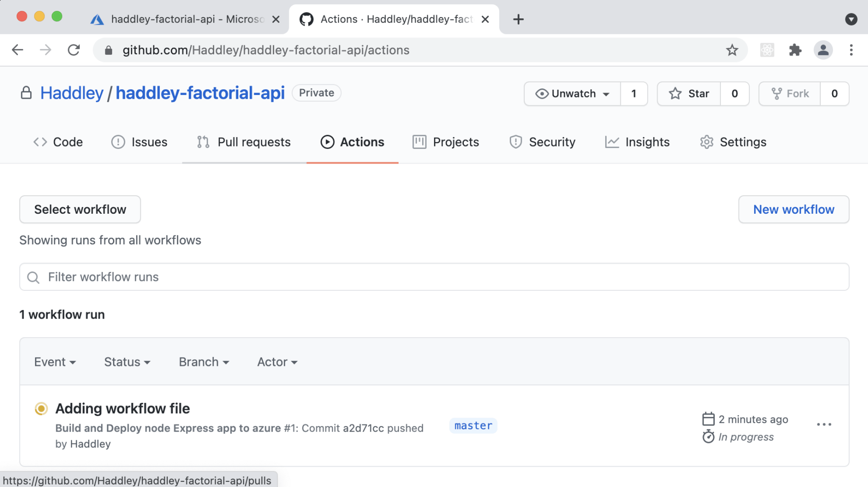Open the Chrome three-dot menu
Viewport: 868px width, 487px height.
click(x=851, y=50)
